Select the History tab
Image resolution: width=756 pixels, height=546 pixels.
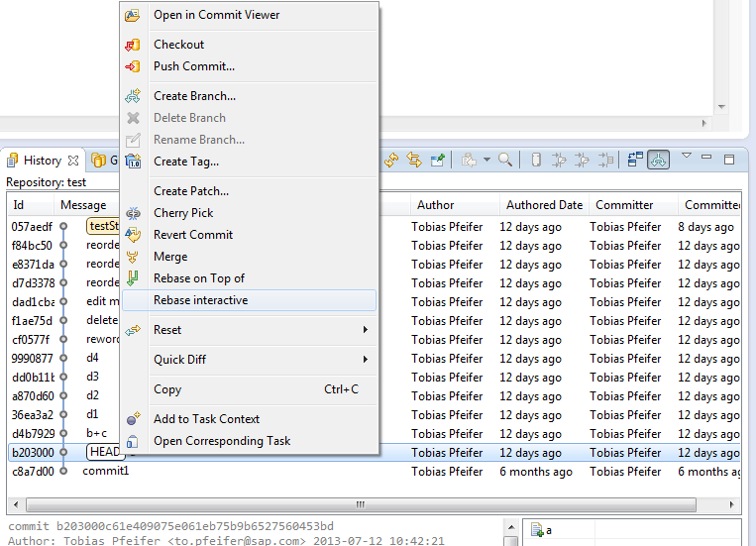(x=42, y=161)
